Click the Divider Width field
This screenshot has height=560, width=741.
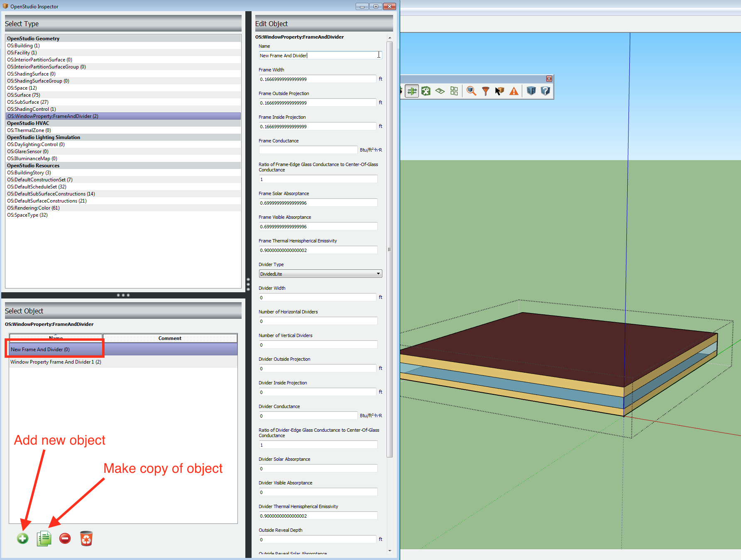pyautogui.click(x=318, y=298)
